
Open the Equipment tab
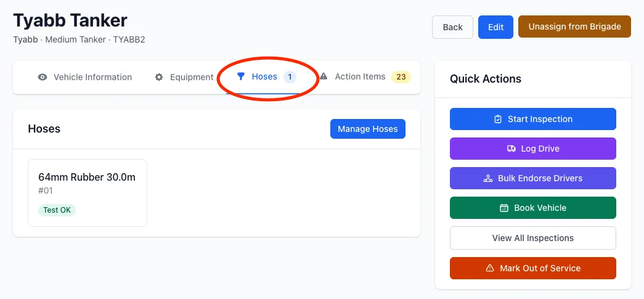pyautogui.click(x=184, y=77)
